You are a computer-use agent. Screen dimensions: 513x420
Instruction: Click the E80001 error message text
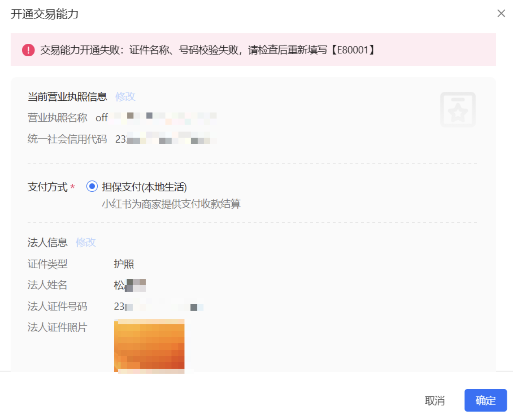click(208, 50)
